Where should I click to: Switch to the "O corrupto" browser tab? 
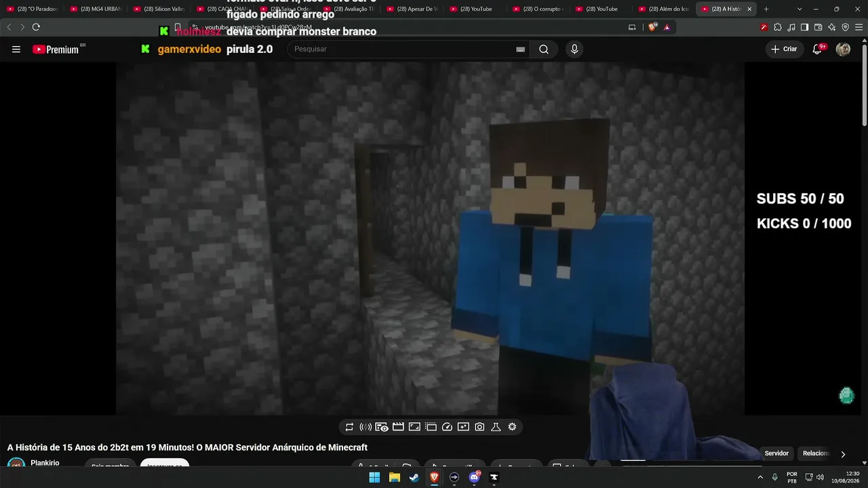click(x=539, y=9)
